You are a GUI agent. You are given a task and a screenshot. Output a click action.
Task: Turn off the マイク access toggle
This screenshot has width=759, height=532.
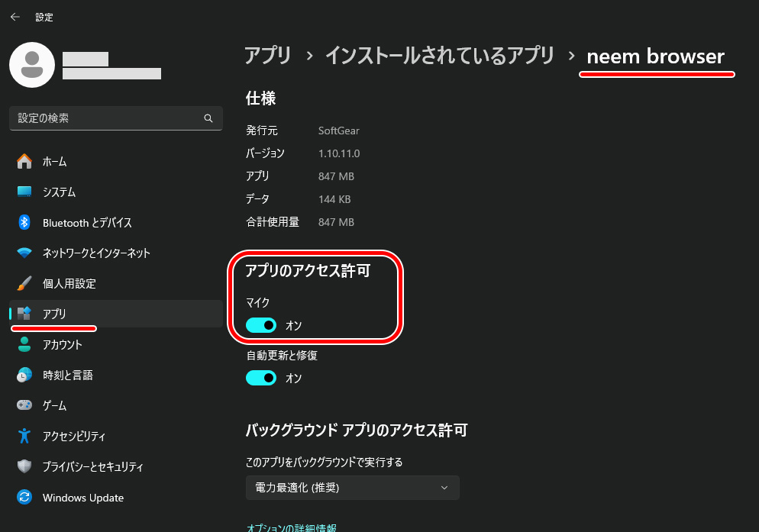[x=261, y=325]
